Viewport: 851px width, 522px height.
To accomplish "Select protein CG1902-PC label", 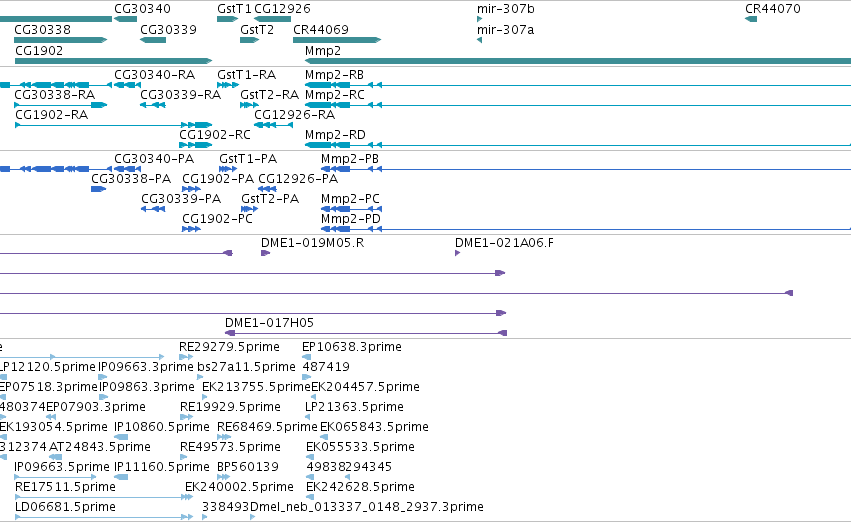I will click(x=218, y=219).
